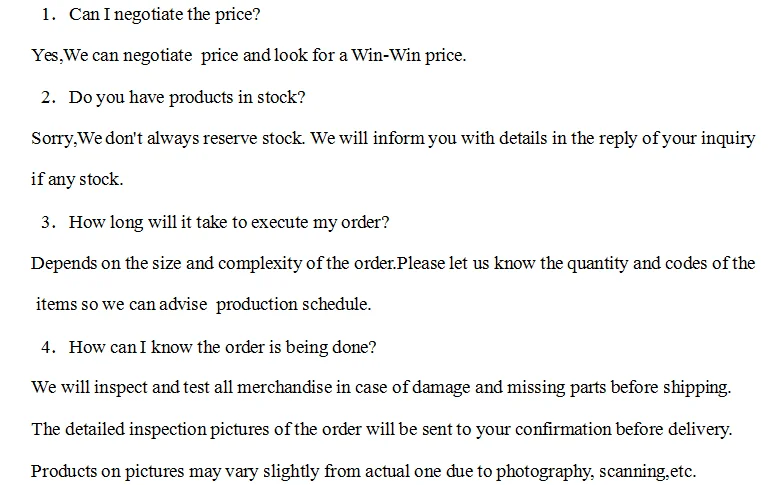The width and height of the screenshot is (769, 485).
Task: Click the line starting with "Depends on the size"
Action: click(x=393, y=264)
